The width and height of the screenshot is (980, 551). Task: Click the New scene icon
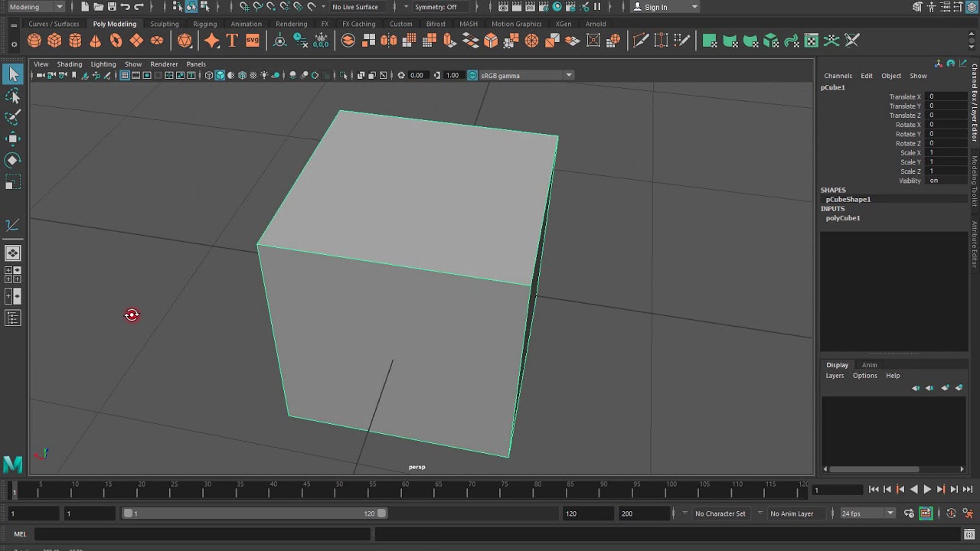(84, 7)
